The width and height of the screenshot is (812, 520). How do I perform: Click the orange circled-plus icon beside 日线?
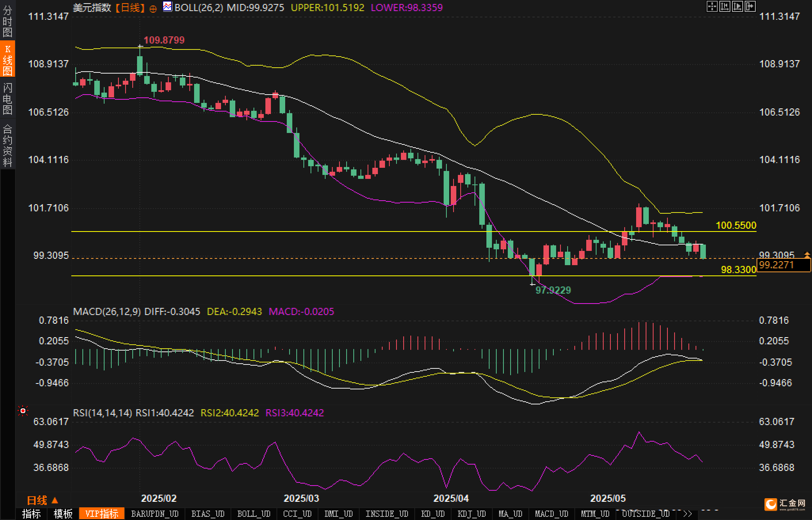pyautogui.click(x=153, y=9)
